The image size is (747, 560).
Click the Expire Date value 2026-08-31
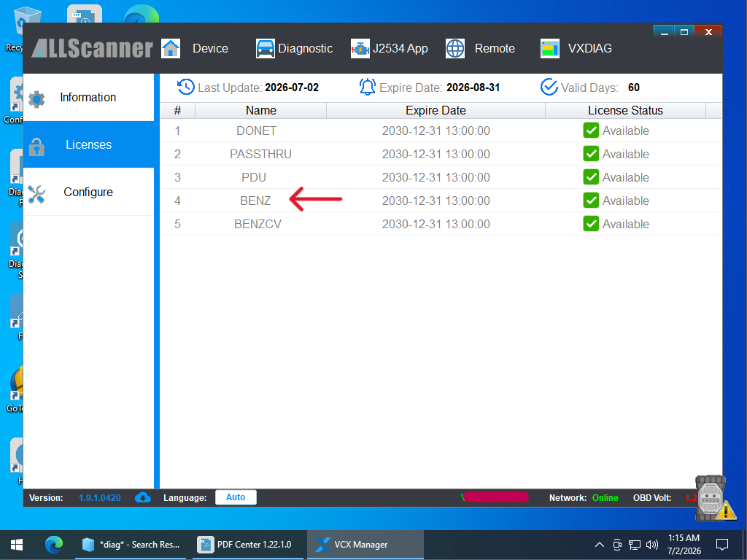pos(473,87)
